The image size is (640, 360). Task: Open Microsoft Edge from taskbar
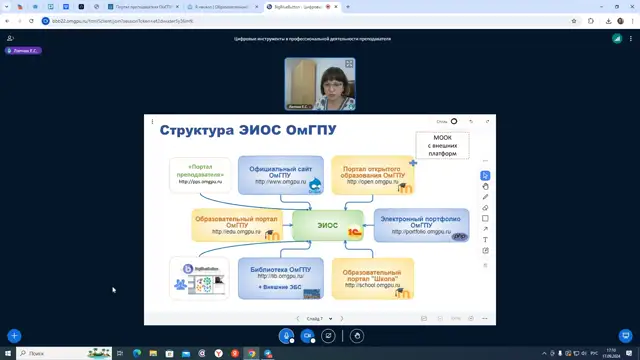point(137,353)
